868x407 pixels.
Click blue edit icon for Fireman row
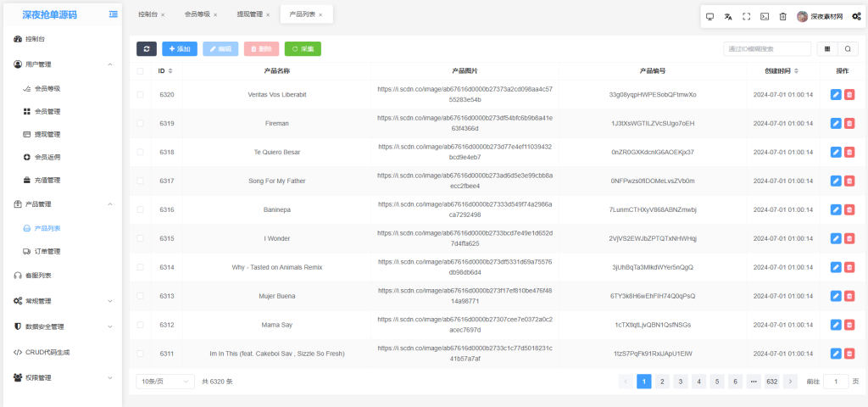pyautogui.click(x=836, y=124)
